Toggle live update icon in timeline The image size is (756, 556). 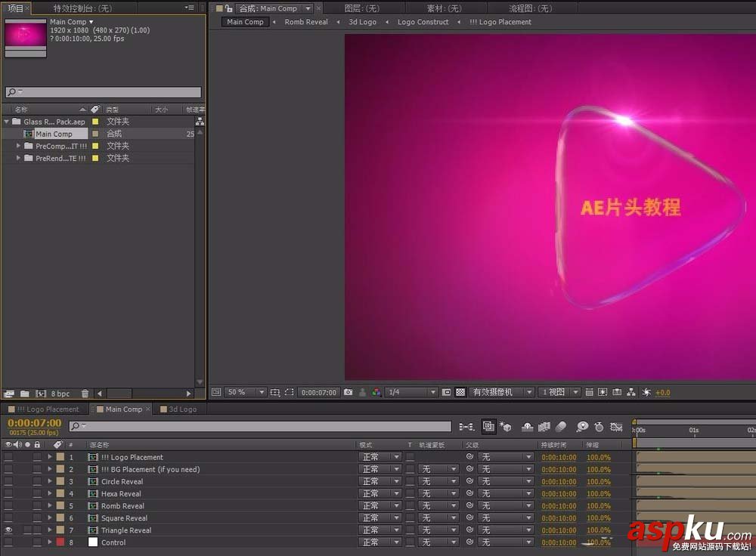click(x=488, y=426)
